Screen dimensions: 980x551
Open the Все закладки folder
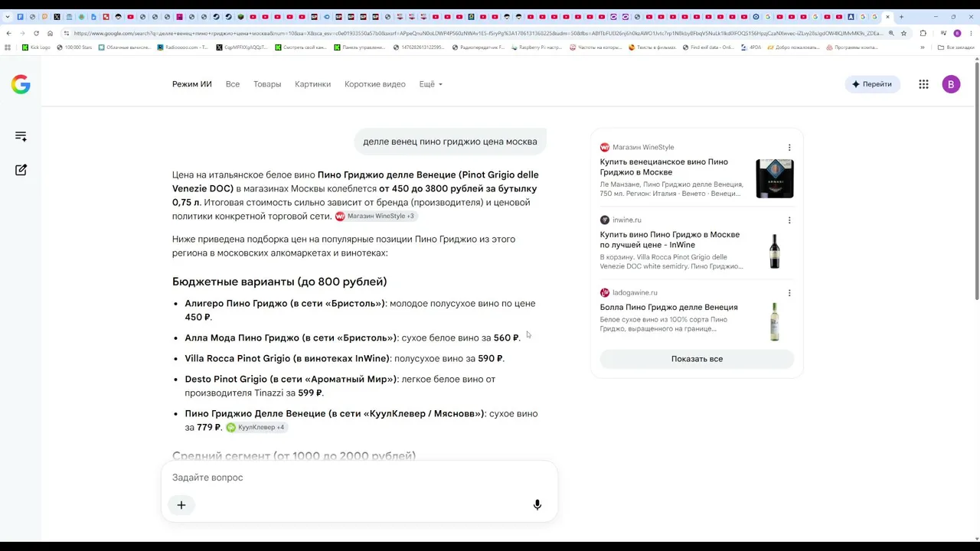click(956, 47)
